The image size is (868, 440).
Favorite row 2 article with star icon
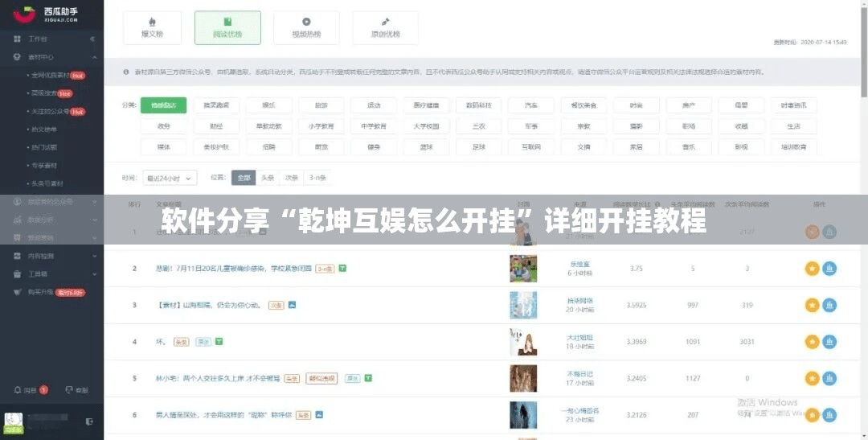[x=812, y=269]
